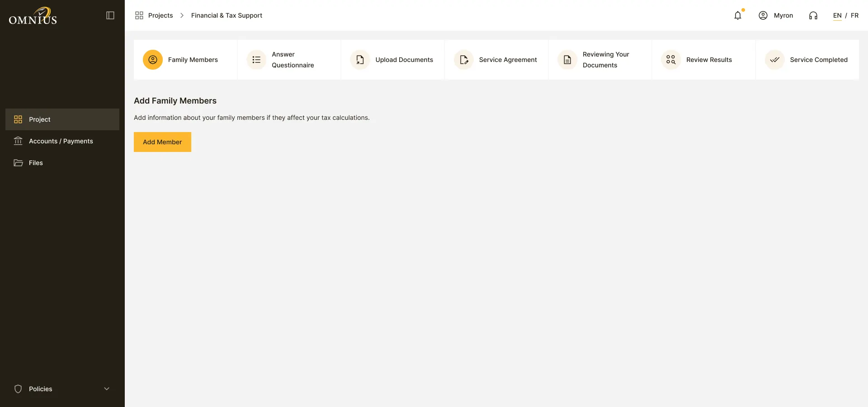
Task: Open the Answer Questionnaire list icon
Action: (x=256, y=60)
